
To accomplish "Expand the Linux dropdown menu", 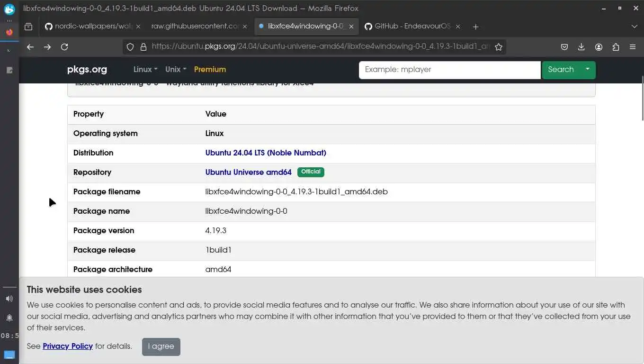I will (145, 70).
